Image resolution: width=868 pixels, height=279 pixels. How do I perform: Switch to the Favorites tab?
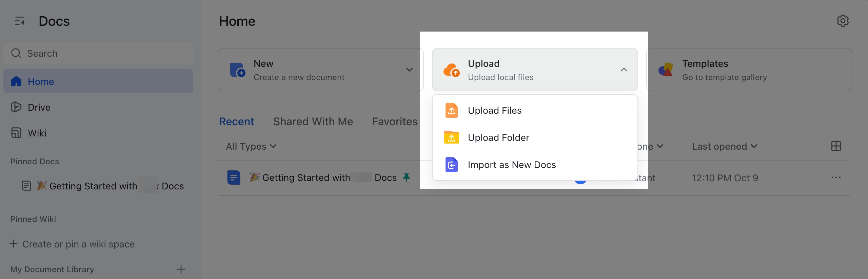pyautogui.click(x=395, y=122)
